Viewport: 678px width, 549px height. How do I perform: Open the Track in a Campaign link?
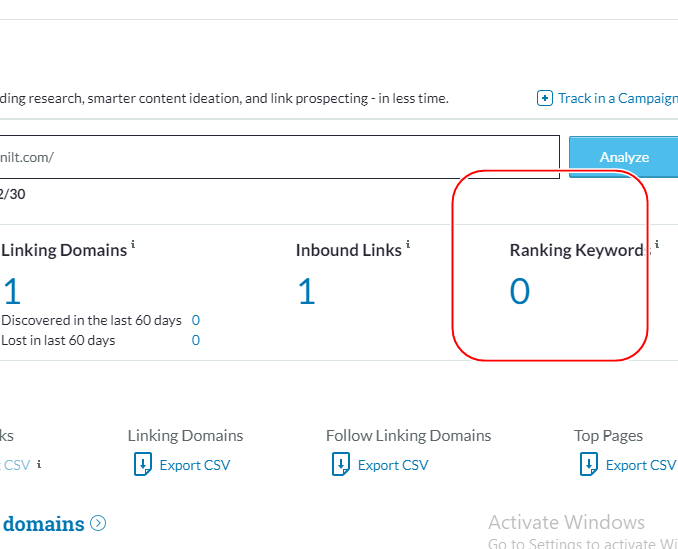[617, 98]
